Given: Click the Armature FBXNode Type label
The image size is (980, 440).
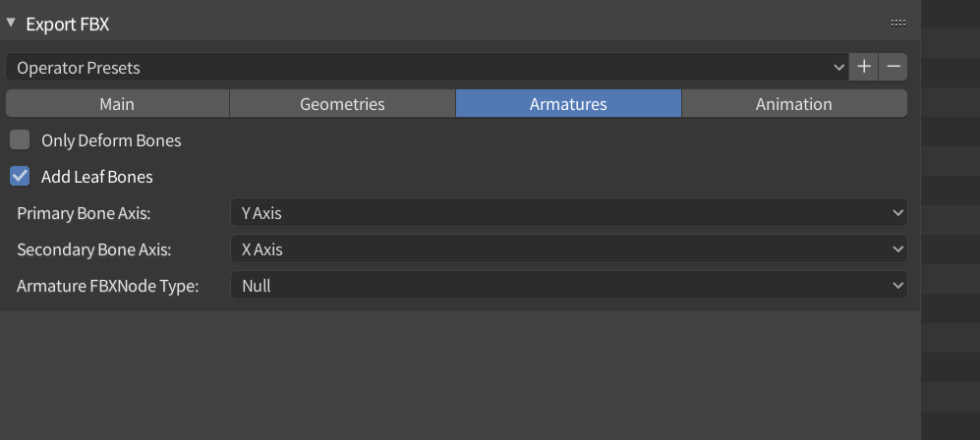Looking at the screenshot, I should coord(108,286).
